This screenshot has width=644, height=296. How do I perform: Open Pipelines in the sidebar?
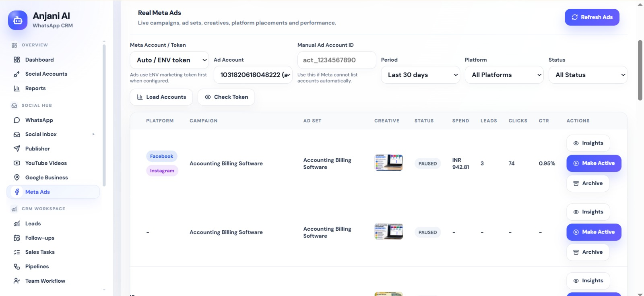(x=53, y=267)
